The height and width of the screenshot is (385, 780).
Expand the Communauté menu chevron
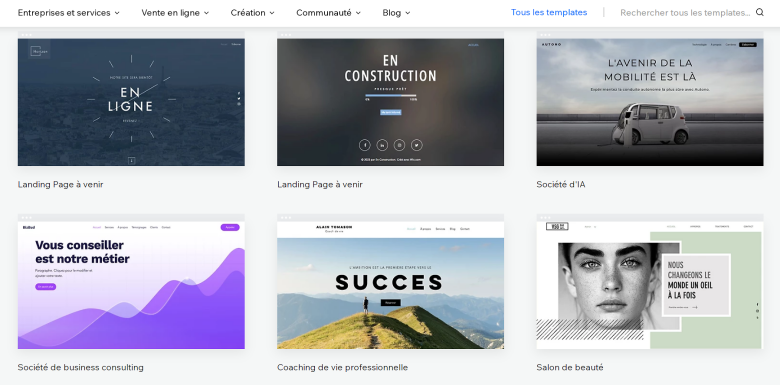coord(358,13)
